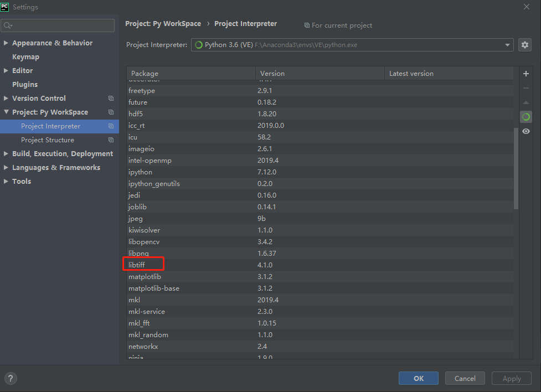This screenshot has width=541, height=392.
Task: Upgrade selected package with the arrow icon
Action: (525, 102)
